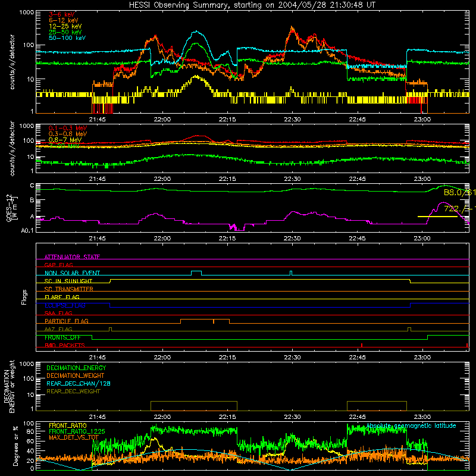Click the Absolute geomagnetic latitude label
Viewport: 476px width, 476px height.
point(411,425)
